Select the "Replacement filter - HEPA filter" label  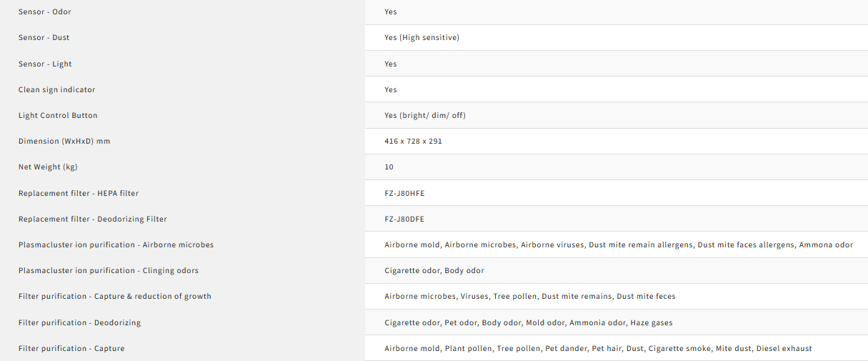click(79, 194)
